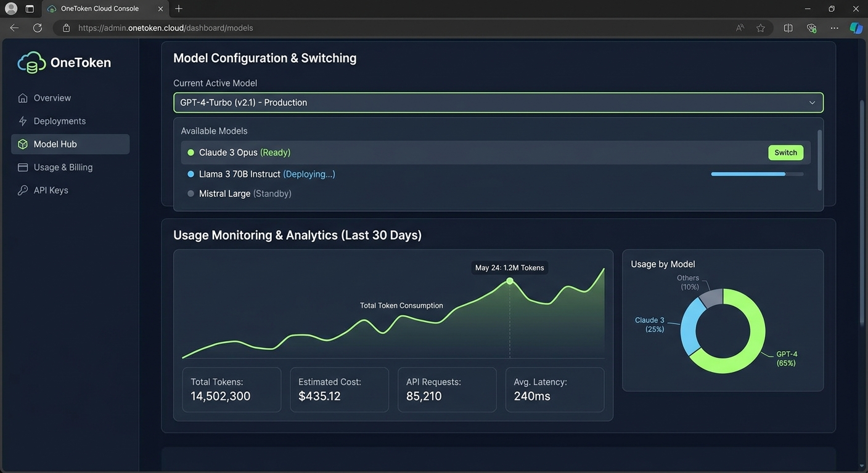This screenshot has height=473, width=868.
Task: Click the Others gray donut segment
Action: (x=712, y=297)
